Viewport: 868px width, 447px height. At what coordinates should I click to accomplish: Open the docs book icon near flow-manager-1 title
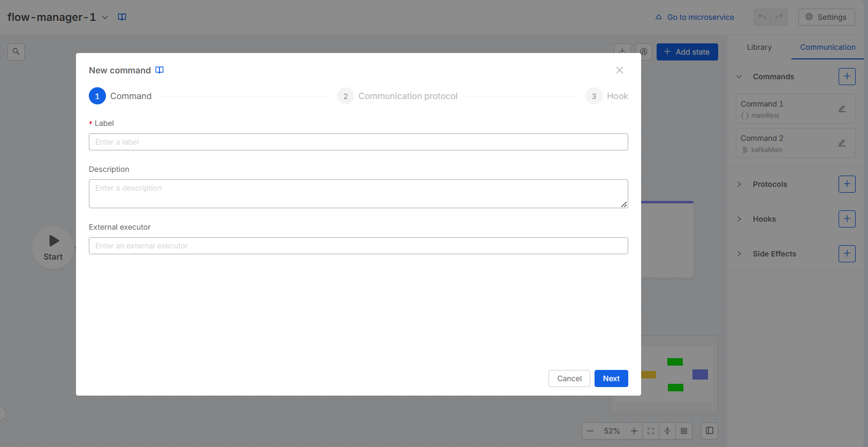[x=122, y=17]
